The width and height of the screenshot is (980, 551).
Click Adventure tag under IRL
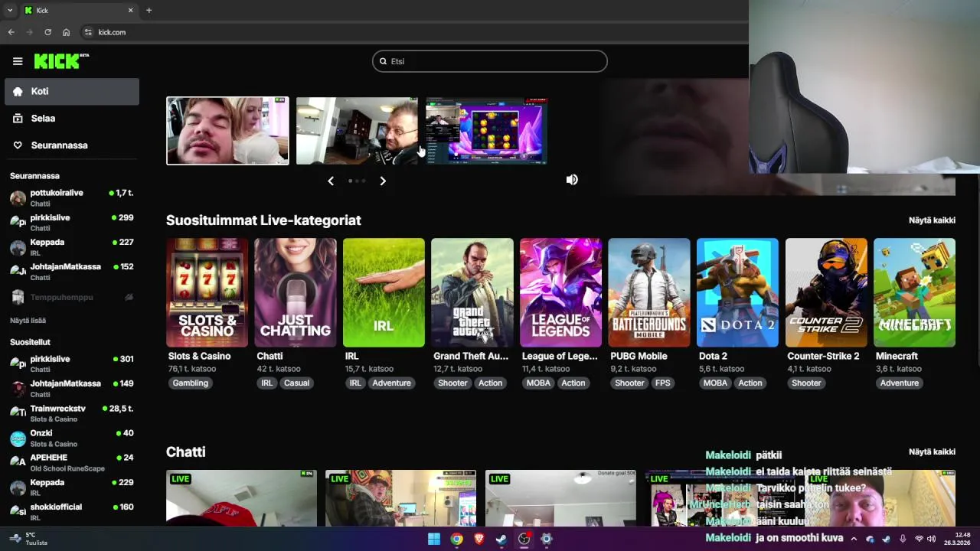[x=391, y=383]
